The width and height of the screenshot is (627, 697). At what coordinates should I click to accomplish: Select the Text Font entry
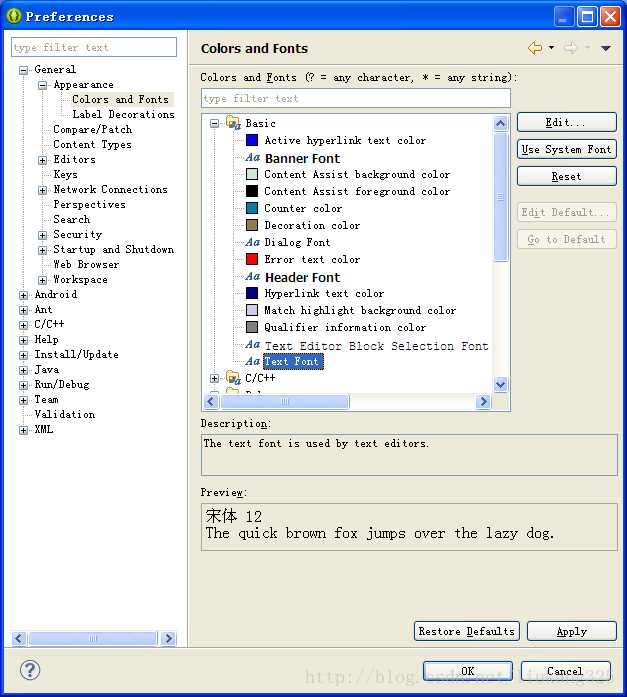click(x=293, y=361)
